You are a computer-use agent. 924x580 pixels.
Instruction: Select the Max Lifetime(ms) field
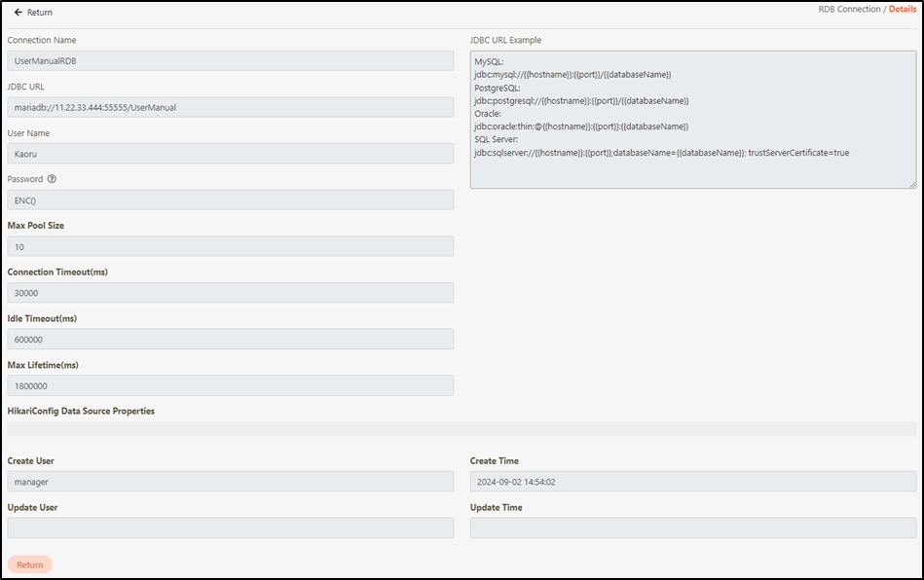230,386
